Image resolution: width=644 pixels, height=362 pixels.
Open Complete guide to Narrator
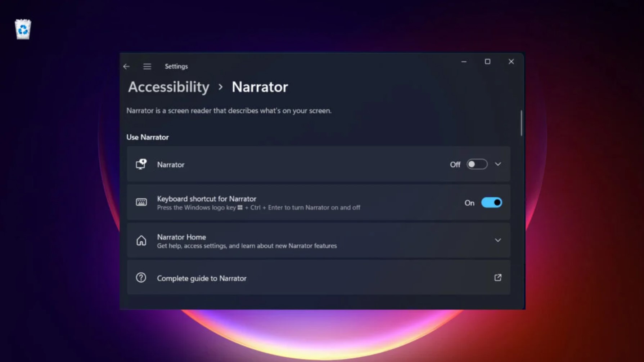click(x=319, y=278)
